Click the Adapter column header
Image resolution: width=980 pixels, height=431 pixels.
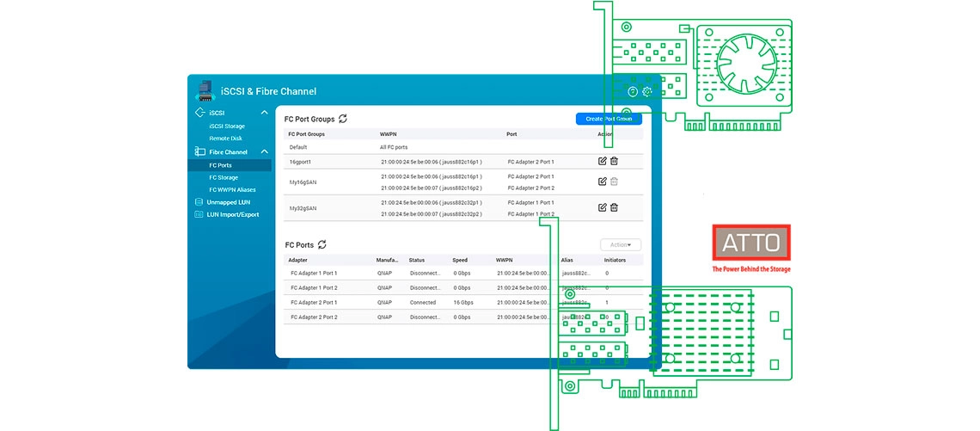point(297,260)
